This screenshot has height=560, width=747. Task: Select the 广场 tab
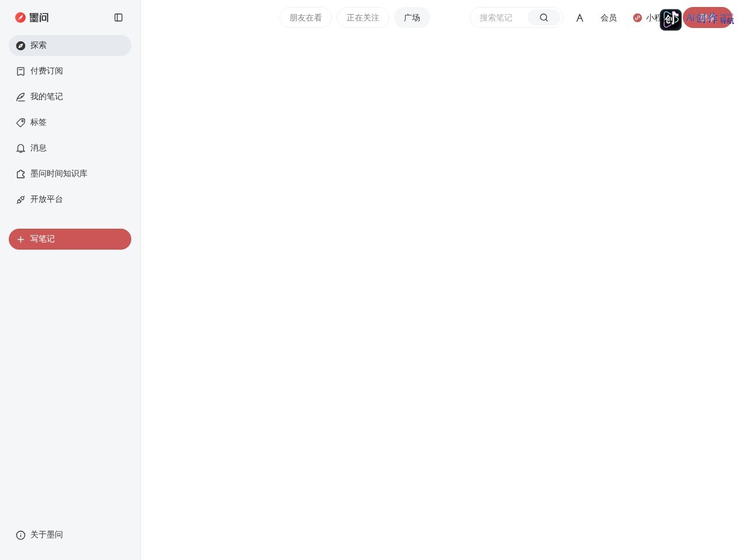click(412, 17)
